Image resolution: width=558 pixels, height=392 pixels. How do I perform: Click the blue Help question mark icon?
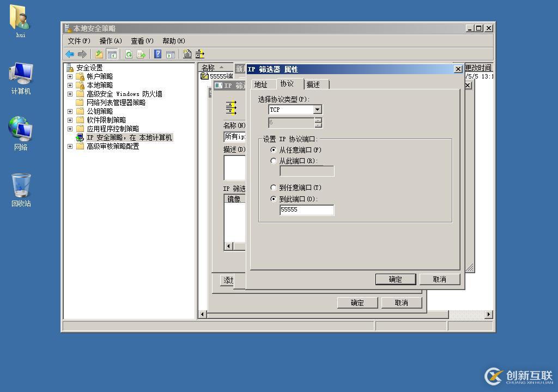(x=157, y=54)
